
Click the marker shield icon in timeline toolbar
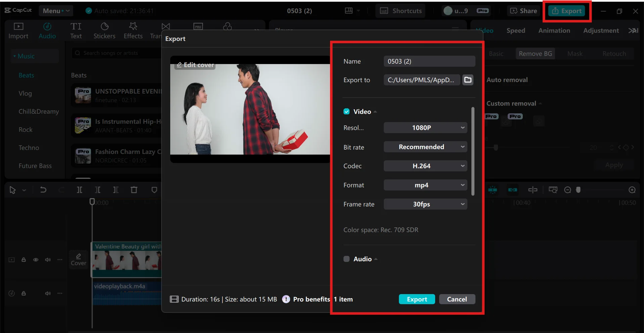[154, 190]
